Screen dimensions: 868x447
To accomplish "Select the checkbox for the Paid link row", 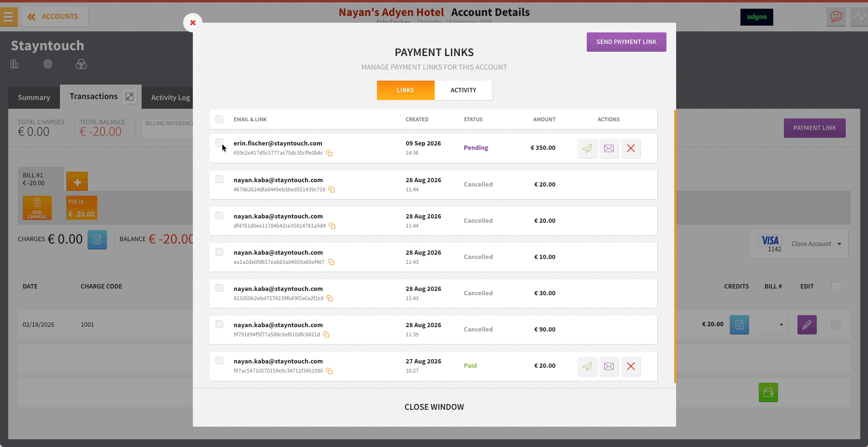I will 219,360.
